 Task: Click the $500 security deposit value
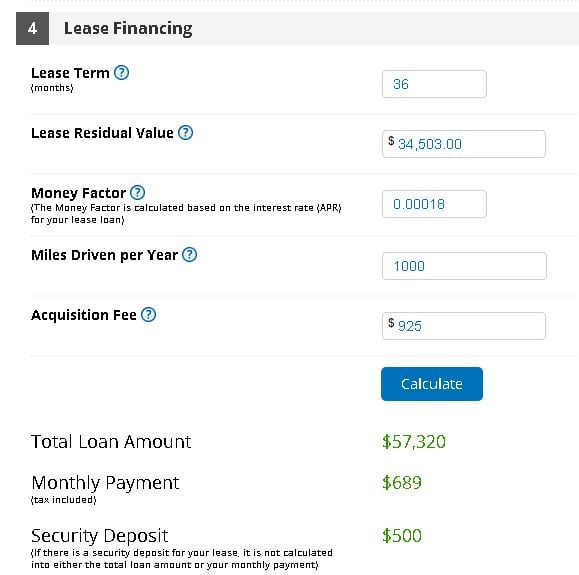click(x=402, y=536)
